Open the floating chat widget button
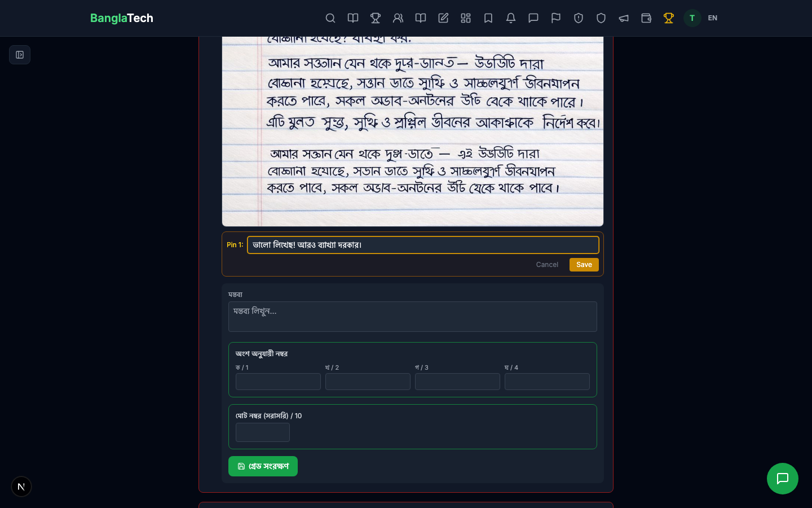Viewport: 812px width, 508px height. (x=782, y=479)
